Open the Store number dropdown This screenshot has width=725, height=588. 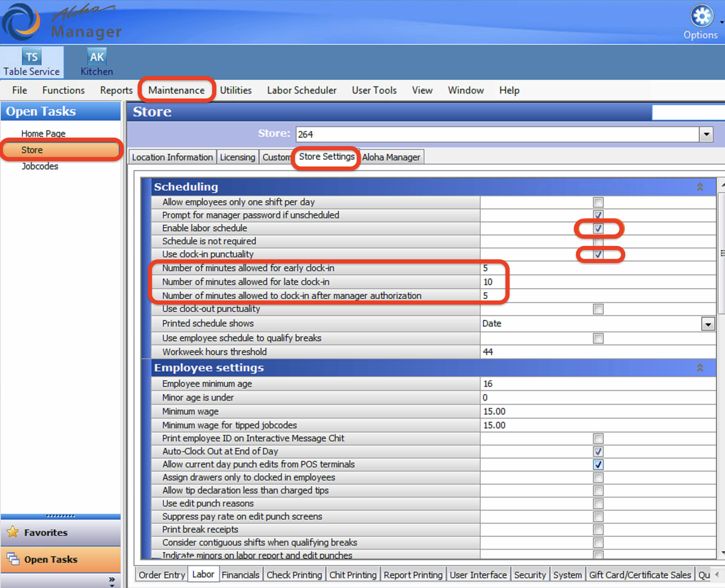click(706, 134)
